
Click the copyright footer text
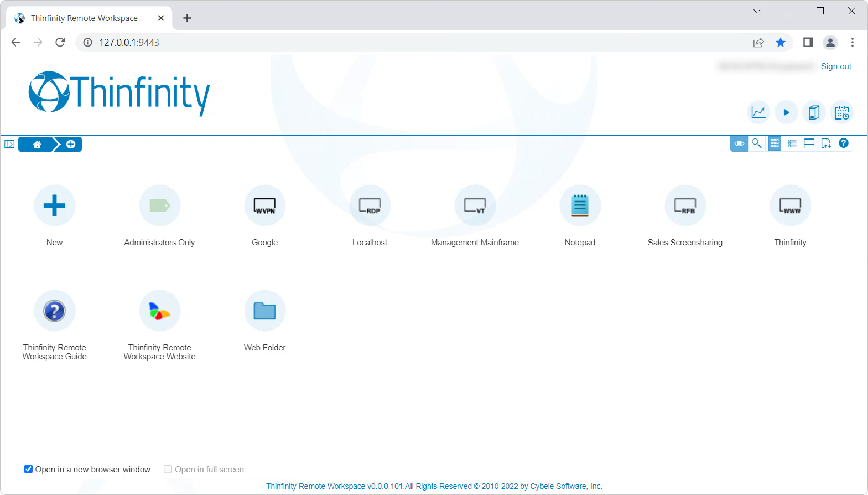click(434, 486)
